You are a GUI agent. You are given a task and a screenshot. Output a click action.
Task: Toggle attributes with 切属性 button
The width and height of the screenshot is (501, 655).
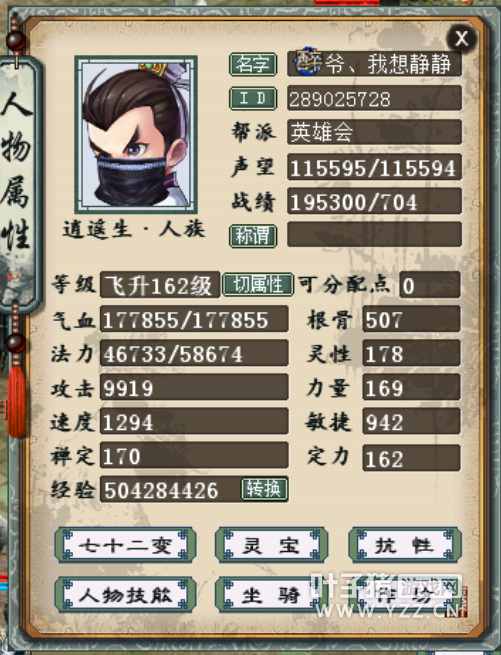(258, 285)
